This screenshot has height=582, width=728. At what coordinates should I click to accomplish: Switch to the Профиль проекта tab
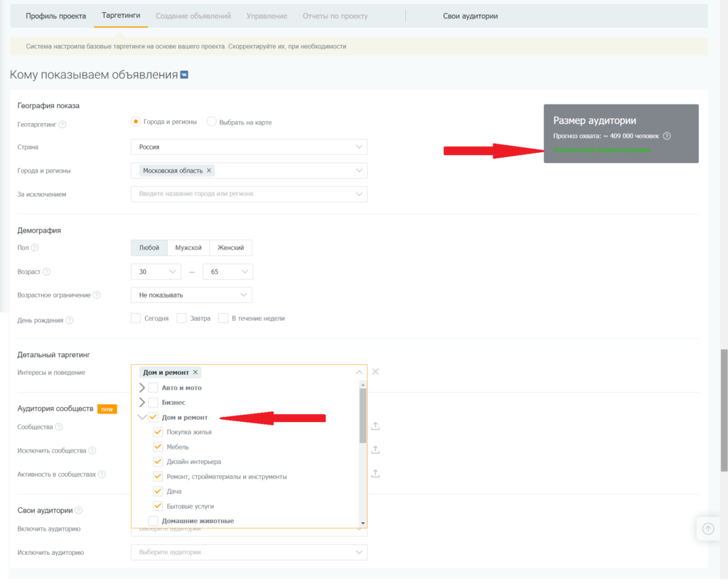click(55, 16)
